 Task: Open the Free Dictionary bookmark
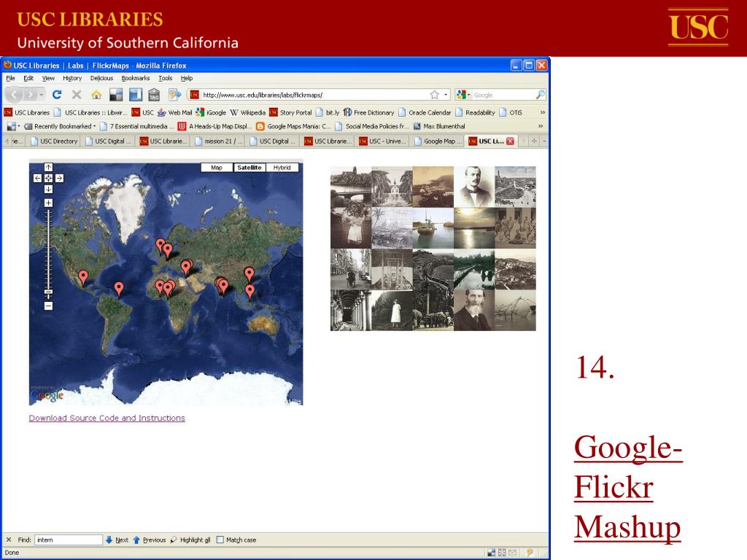[x=368, y=112]
